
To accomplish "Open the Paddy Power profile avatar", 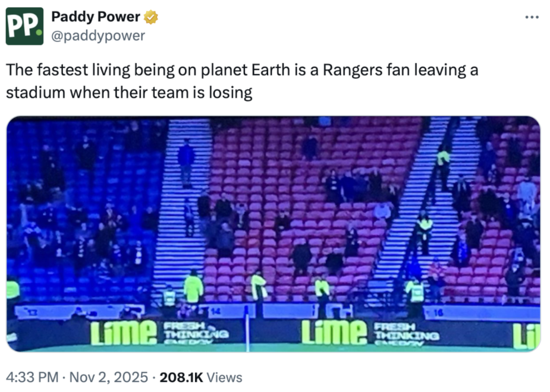I will pyautogui.click(x=24, y=26).
